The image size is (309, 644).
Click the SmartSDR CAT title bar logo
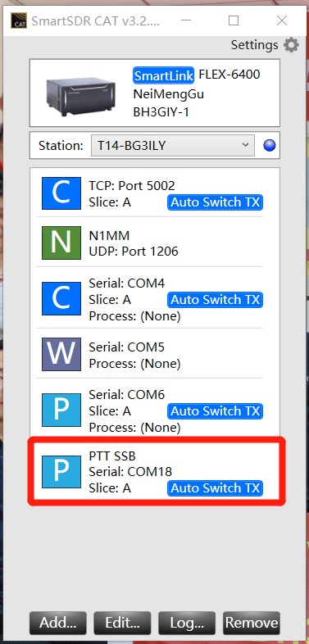18,20
